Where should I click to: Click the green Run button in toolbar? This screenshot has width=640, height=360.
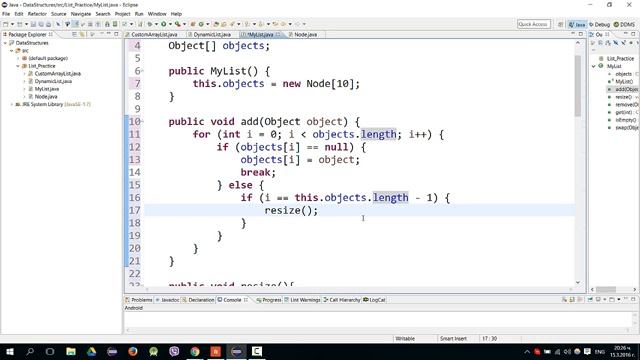(164, 24)
